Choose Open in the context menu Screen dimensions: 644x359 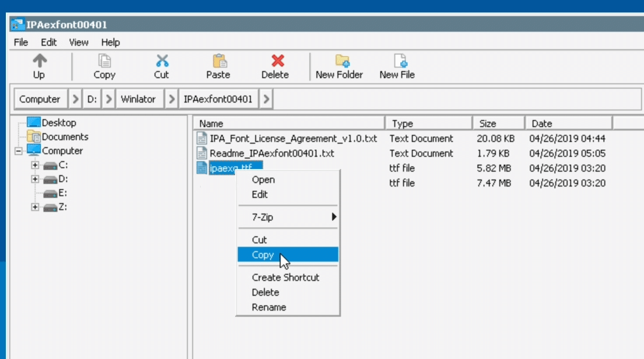[x=288, y=179]
